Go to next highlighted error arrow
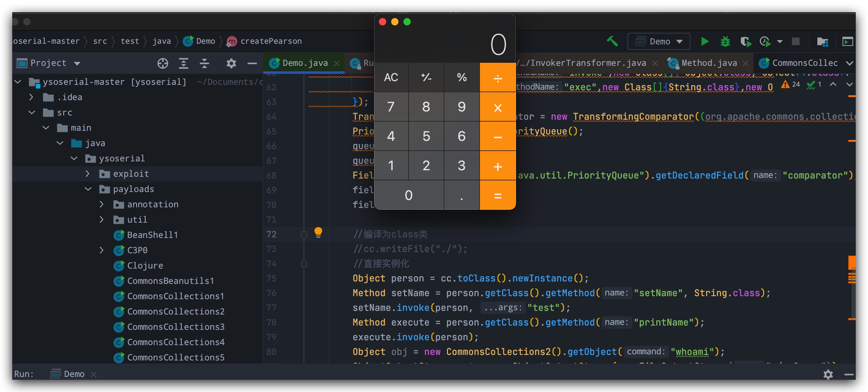 click(849, 84)
